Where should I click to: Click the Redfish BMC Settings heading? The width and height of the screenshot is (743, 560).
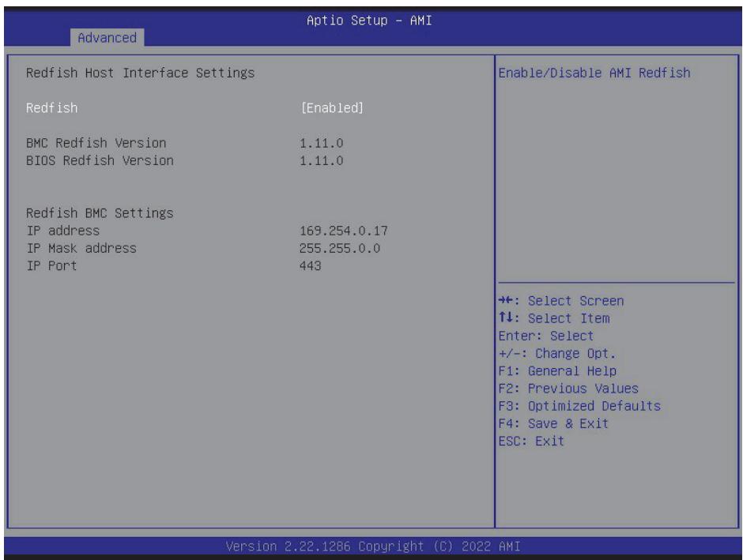100,213
